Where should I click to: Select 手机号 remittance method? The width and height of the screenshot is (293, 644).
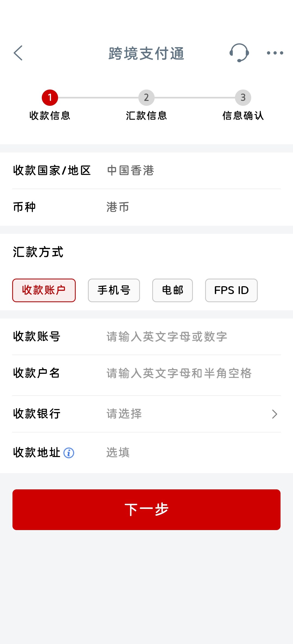[x=114, y=290]
